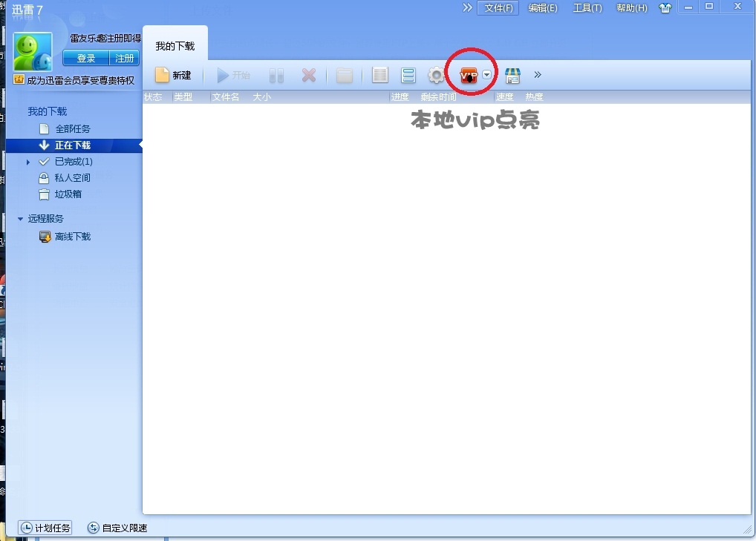Click the pause download toolbar icon
Screen dimensions: 756x541
pyautogui.click(x=276, y=75)
